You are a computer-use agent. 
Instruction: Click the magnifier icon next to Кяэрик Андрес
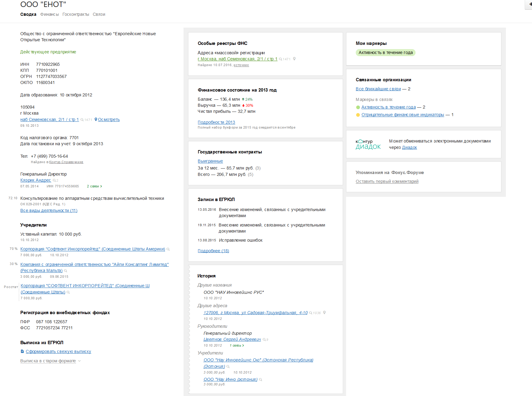(x=54, y=180)
